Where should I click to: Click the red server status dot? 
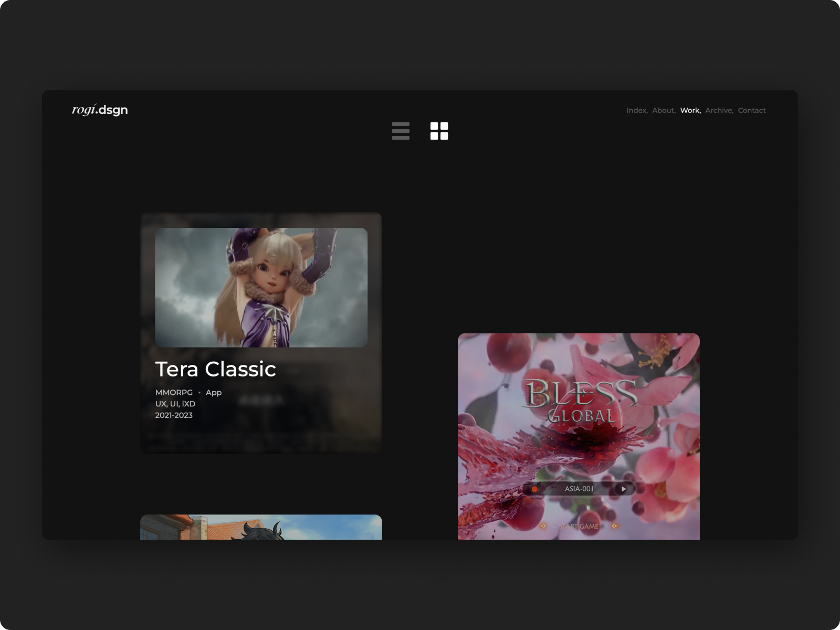[534, 489]
